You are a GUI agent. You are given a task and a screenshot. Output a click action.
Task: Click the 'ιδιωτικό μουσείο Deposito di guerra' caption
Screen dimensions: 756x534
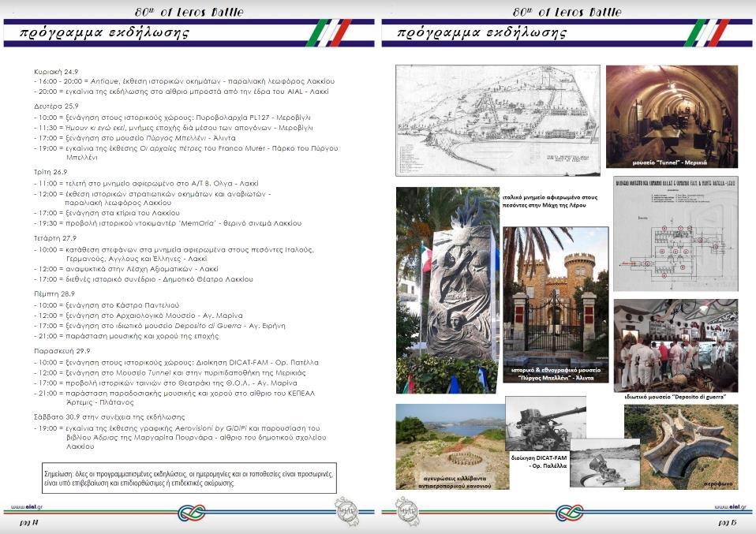[x=675, y=397]
